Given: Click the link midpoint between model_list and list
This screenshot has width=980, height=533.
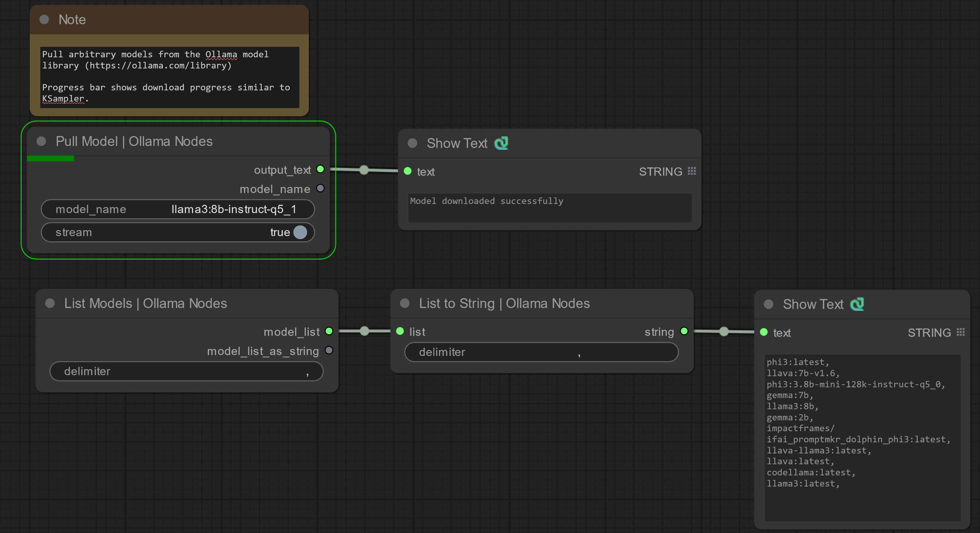Looking at the screenshot, I should (365, 331).
